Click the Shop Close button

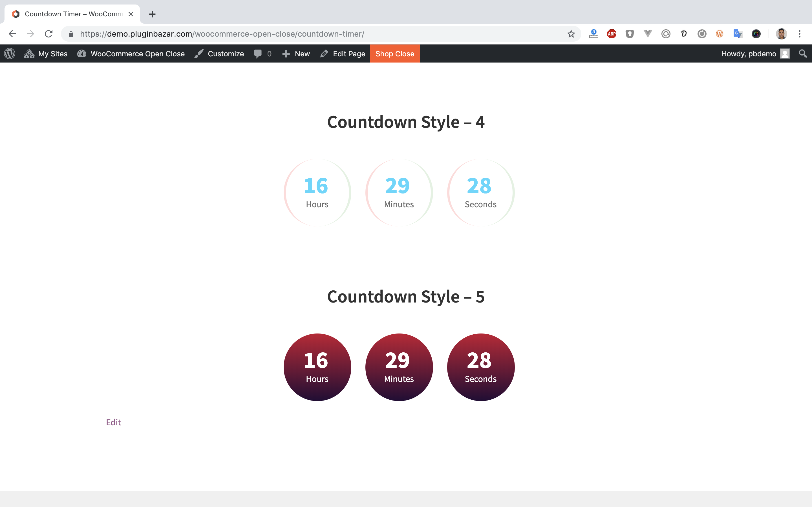395,54
